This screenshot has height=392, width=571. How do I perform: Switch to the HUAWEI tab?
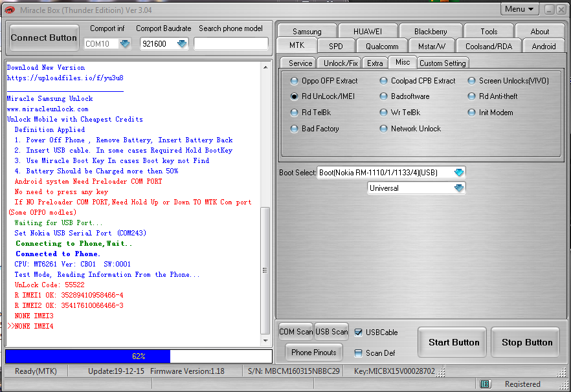[368, 31]
